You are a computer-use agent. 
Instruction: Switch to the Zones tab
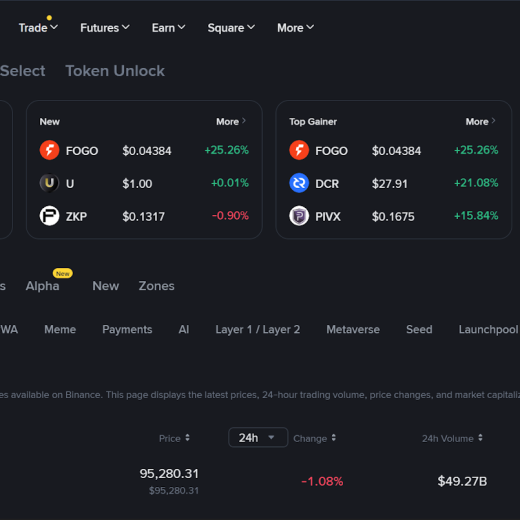[156, 286]
